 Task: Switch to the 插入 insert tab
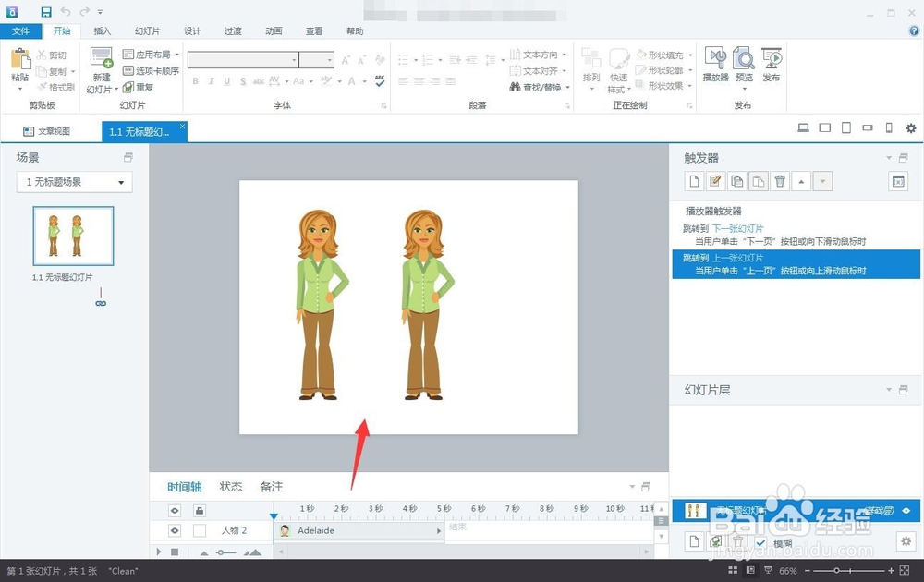[102, 30]
